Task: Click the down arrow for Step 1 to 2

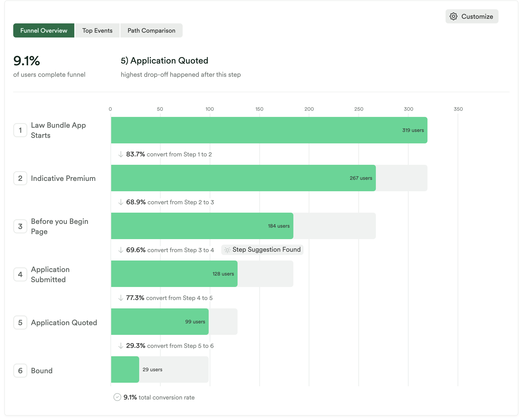Action: click(x=121, y=154)
